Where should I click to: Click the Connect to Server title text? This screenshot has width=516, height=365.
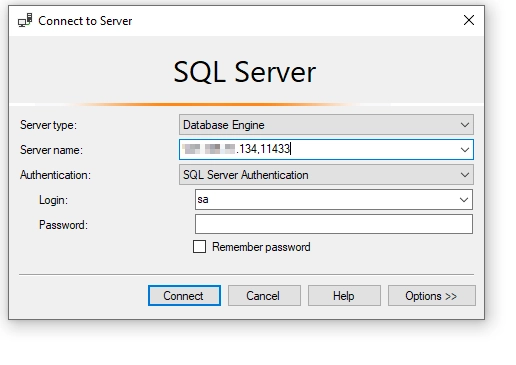coord(85,21)
